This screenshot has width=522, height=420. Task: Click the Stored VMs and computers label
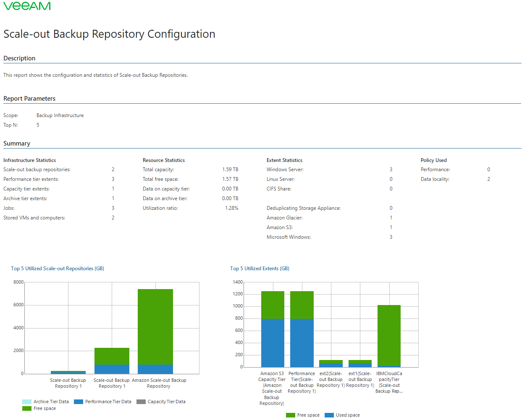coord(34,218)
